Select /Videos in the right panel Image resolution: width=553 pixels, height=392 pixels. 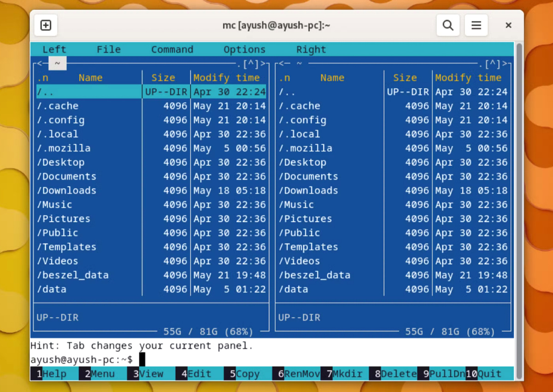tap(393, 261)
